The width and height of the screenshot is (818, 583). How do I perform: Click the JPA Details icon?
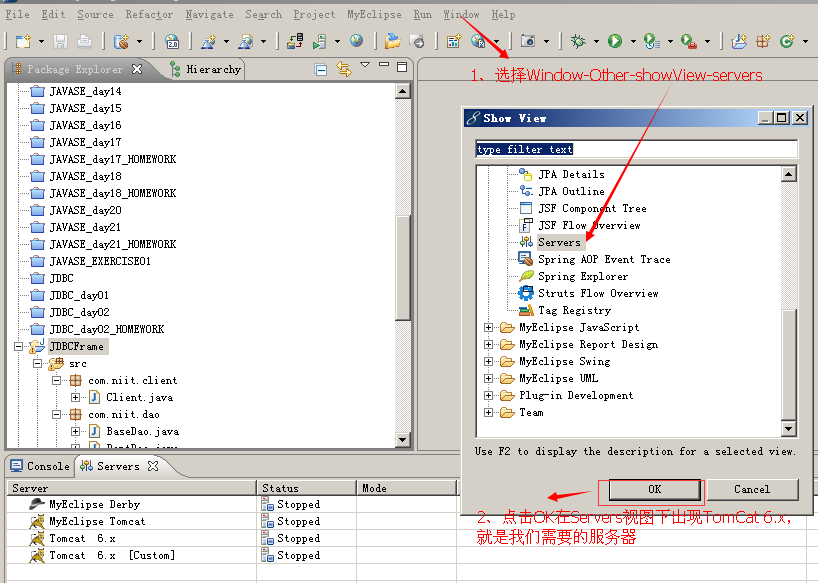click(x=526, y=174)
